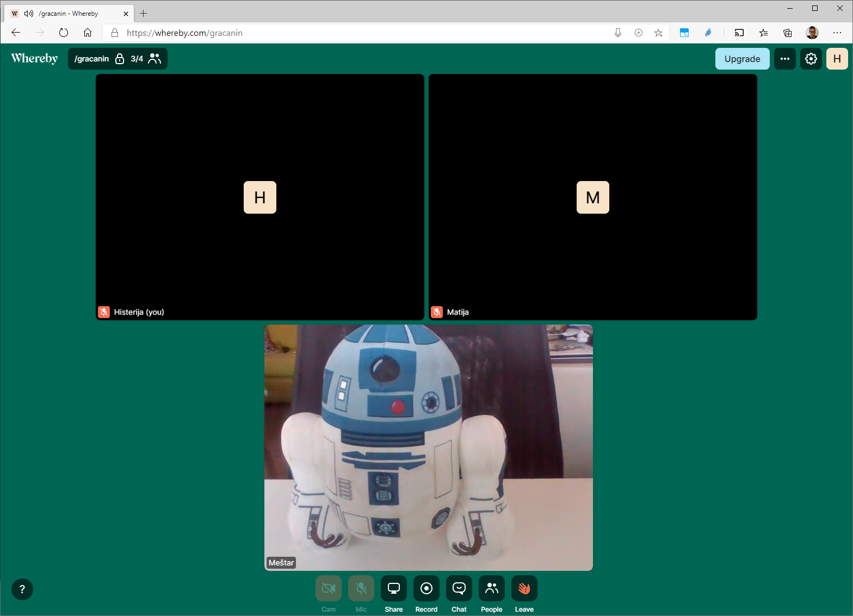Toggle the Cam button

tap(329, 588)
